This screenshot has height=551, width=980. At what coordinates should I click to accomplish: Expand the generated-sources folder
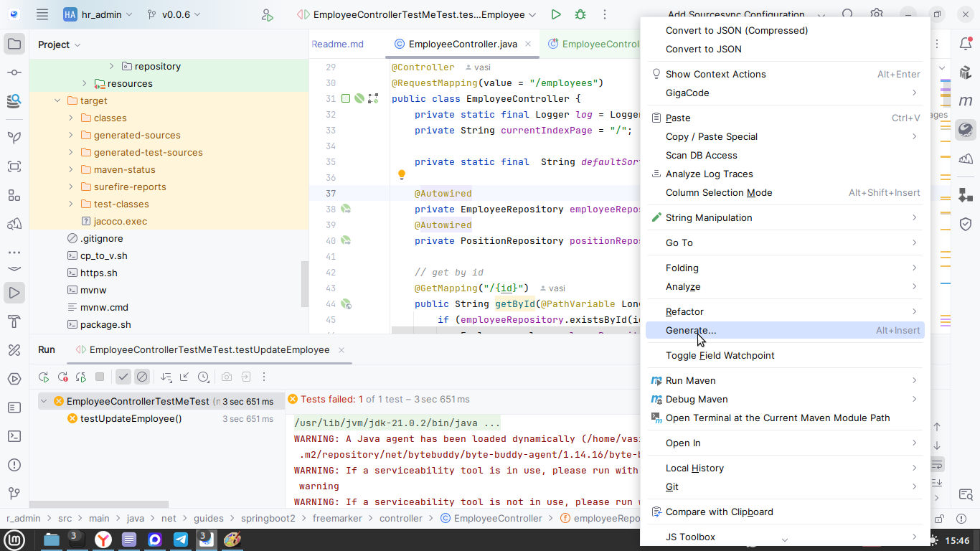(71, 135)
